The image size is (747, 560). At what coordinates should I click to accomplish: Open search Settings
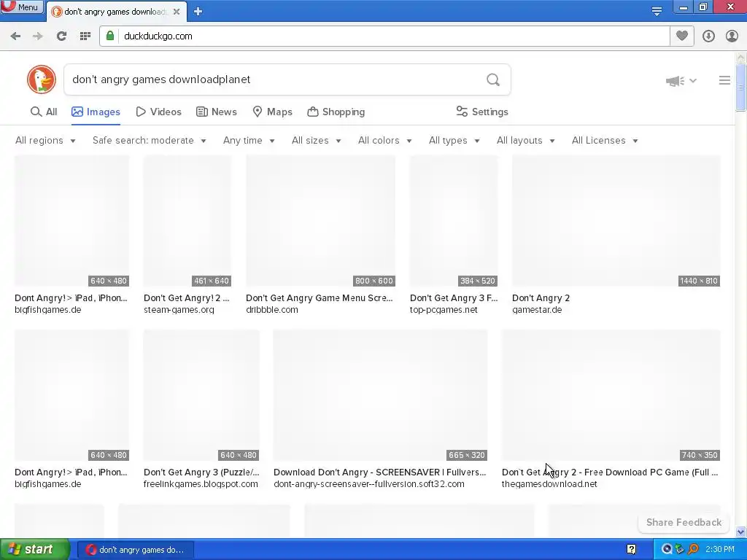[x=482, y=112]
